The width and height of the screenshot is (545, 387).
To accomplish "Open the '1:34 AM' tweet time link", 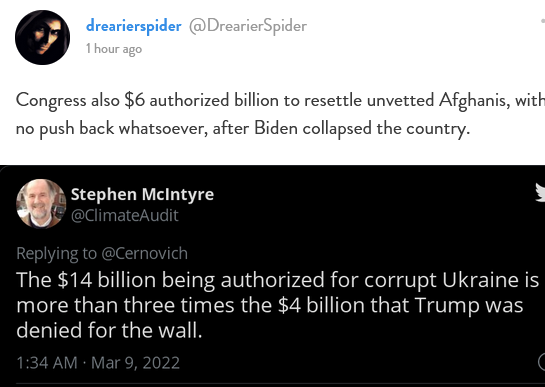I will point(47,363).
